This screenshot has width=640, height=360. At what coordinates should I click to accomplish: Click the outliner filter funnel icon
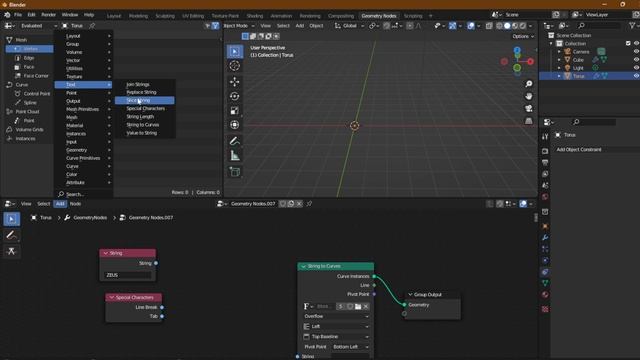click(632, 26)
